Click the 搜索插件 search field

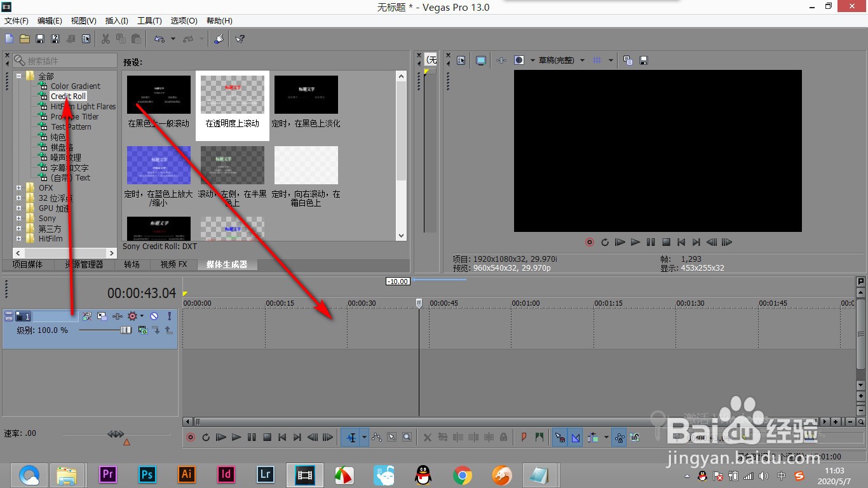tap(64, 60)
